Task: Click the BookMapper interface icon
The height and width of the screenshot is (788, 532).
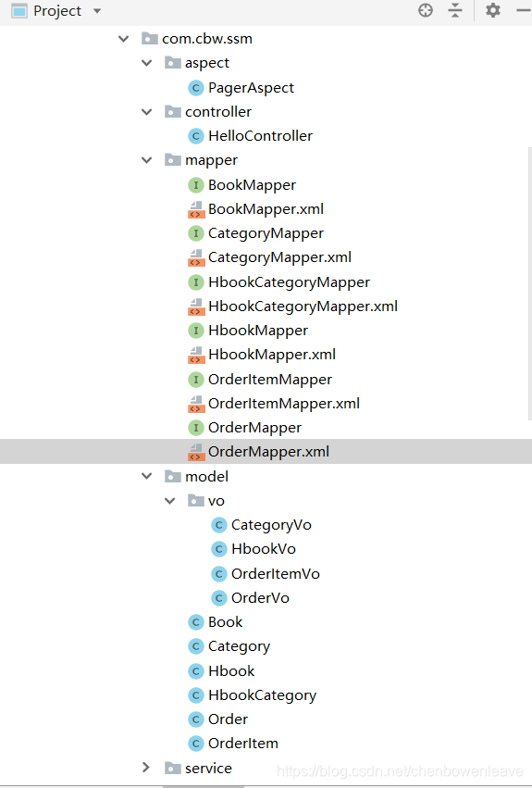Action: point(195,185)
